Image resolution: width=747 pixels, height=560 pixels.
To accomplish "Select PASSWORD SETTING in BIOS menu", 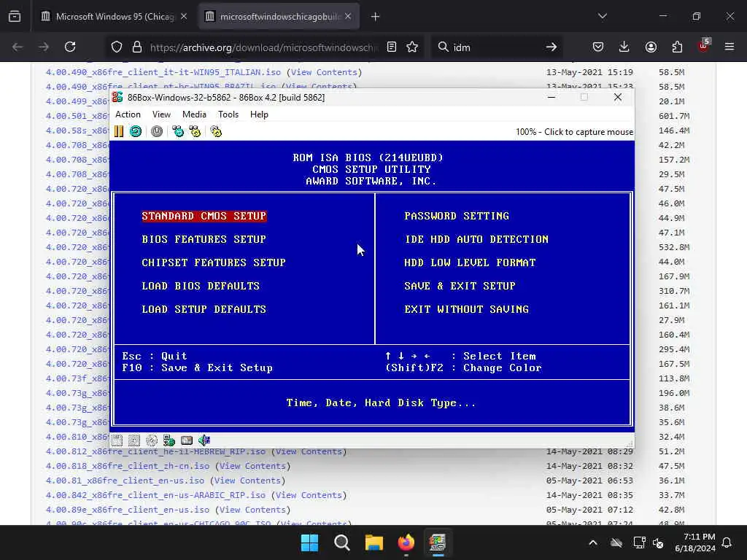I will (x=457, y=216).
